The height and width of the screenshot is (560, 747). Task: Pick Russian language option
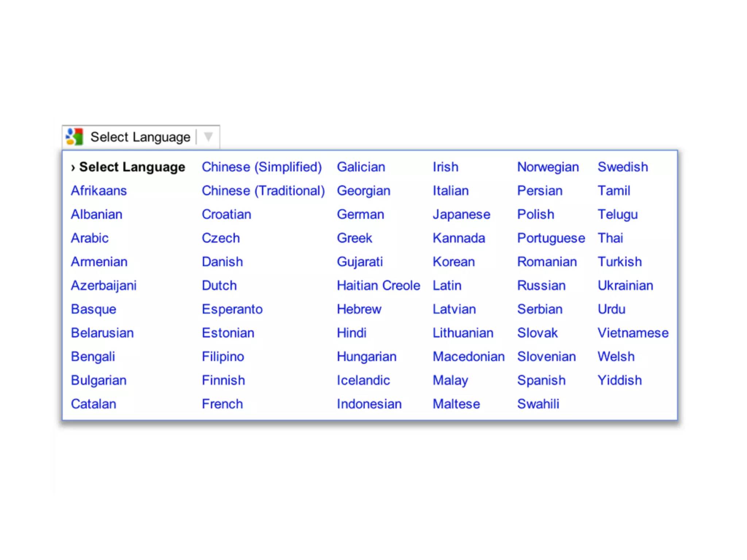pos(541,285)
